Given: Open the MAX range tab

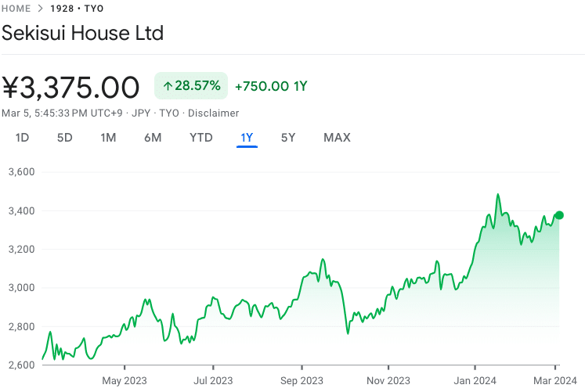Looking at the screenshot, I should tap(337, 138).
